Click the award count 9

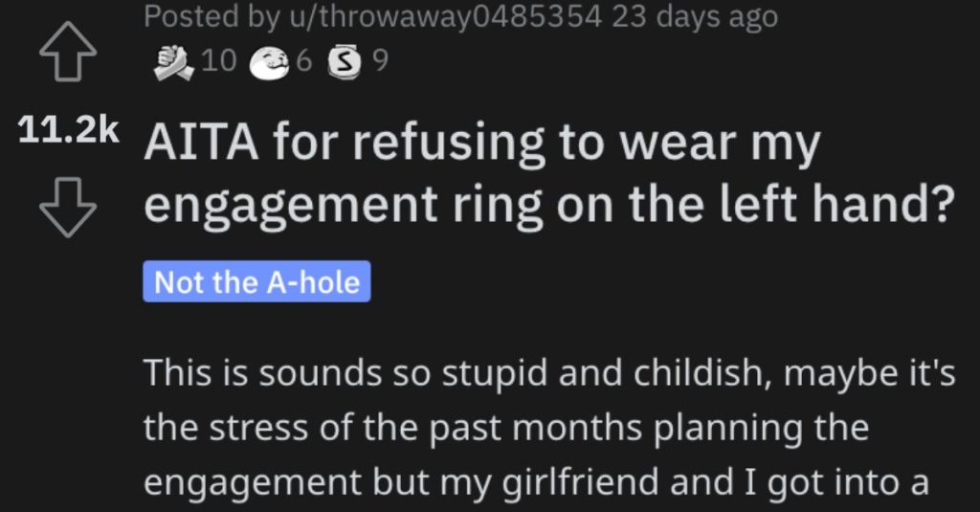380,62
